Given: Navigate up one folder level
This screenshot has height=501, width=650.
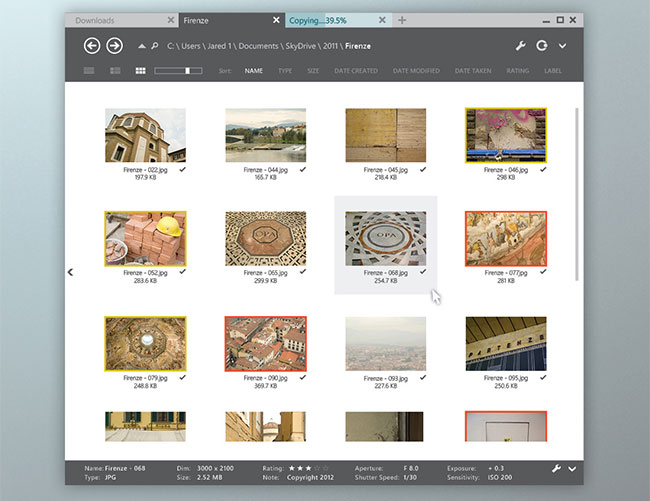Looking at the screenshot, I should point(142,46).
